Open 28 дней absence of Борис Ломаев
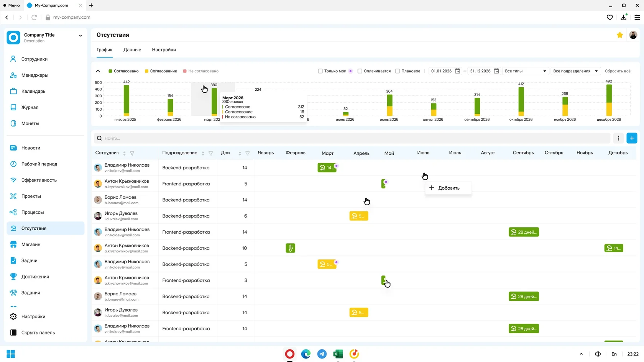 pyautogui.click(x=524, y=296)
